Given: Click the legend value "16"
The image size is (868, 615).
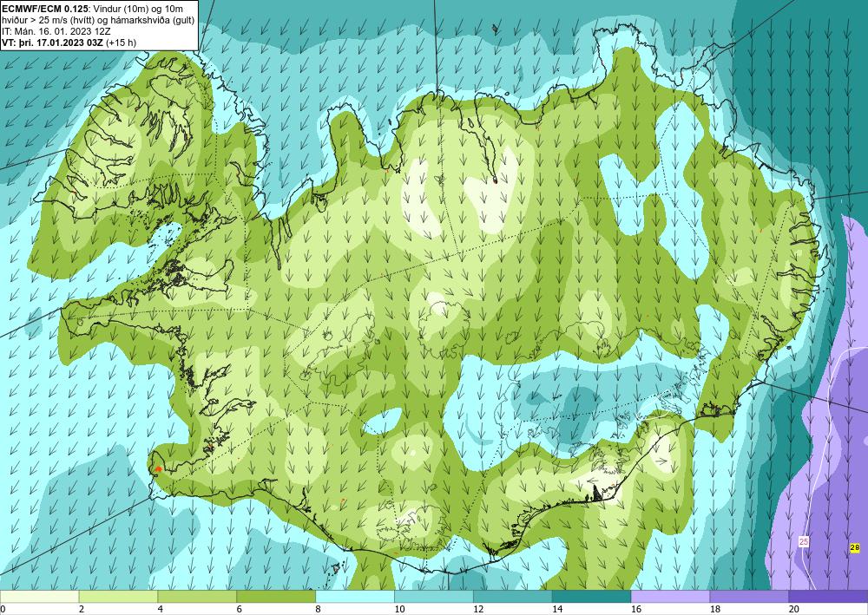Looking at the screenshot, I should 636,610.
